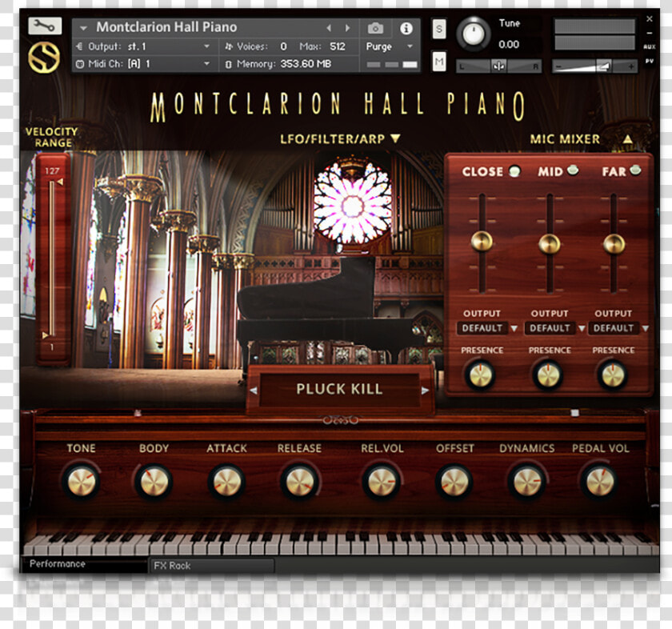The image size is (672, 629).
Task: Click the velocity range upper limit handle
Action: tap(60, 182)
